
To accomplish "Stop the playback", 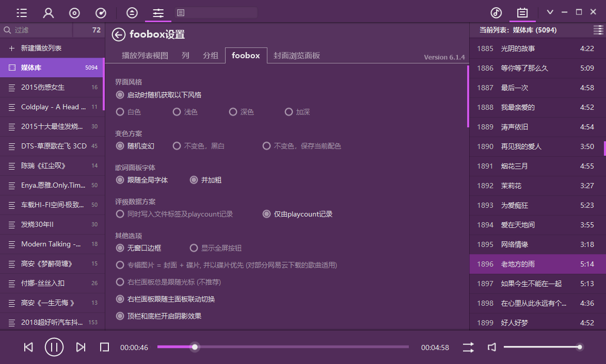I will (104, 347).
